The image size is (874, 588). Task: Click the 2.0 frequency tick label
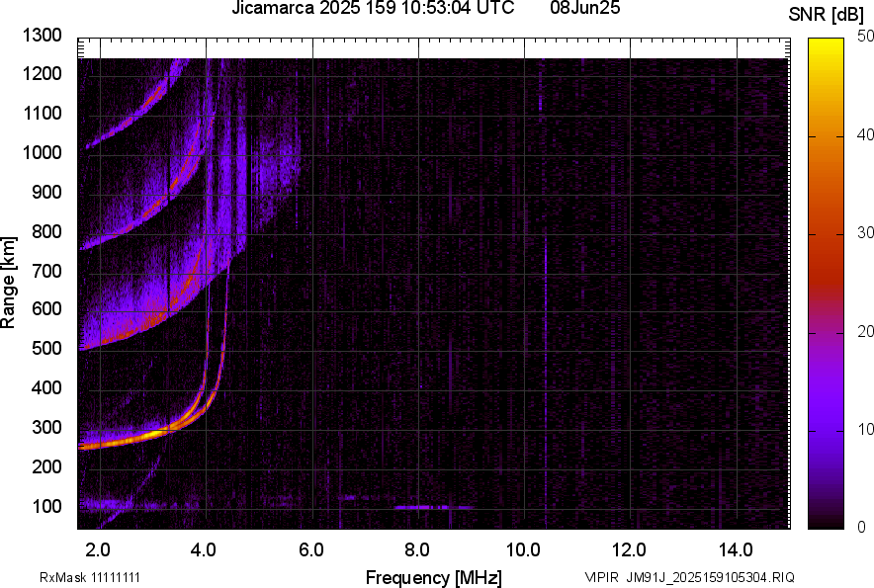point(98,550)
